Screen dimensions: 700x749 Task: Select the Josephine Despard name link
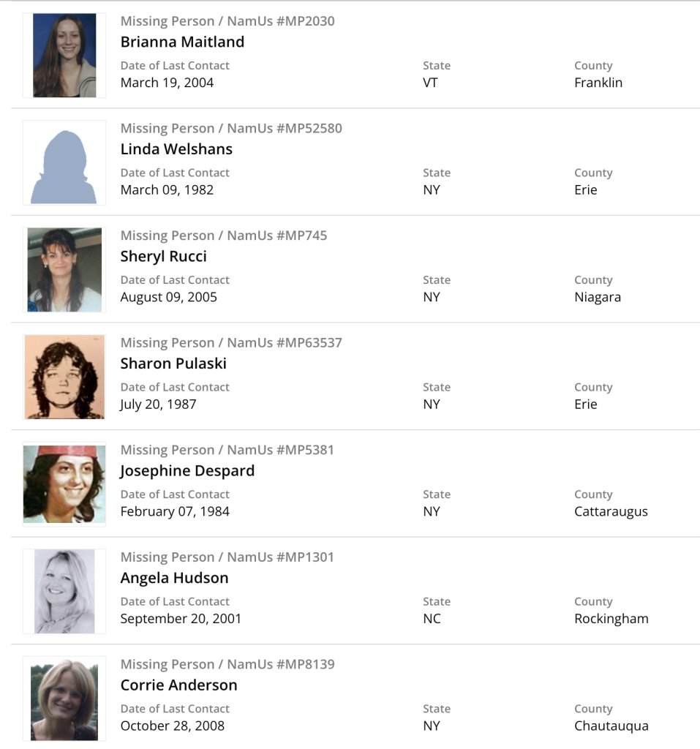(x=187, y=470)
